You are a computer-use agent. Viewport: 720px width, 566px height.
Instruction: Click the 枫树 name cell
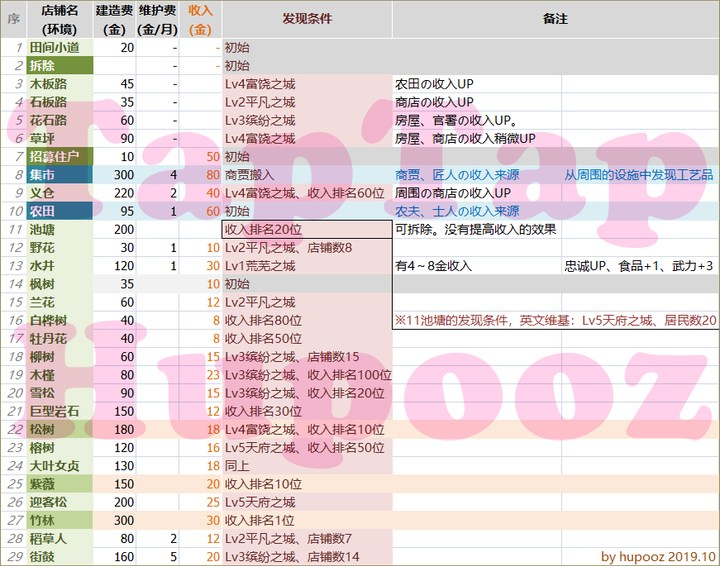60,284
